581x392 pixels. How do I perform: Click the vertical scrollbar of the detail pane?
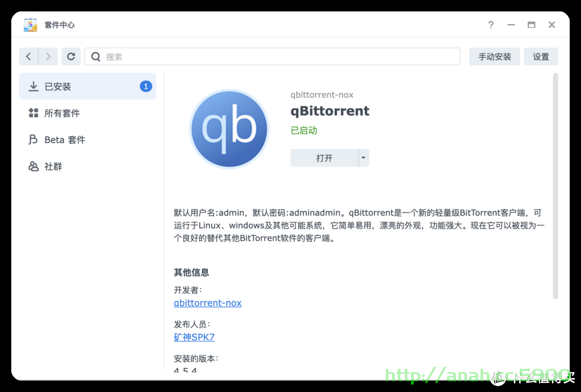pyautogui.click(x=555, y=186)
